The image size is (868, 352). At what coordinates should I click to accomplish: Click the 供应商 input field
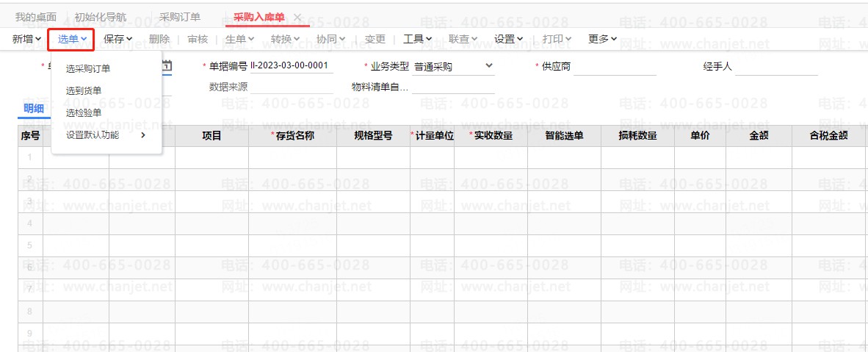tap(615, 67)
